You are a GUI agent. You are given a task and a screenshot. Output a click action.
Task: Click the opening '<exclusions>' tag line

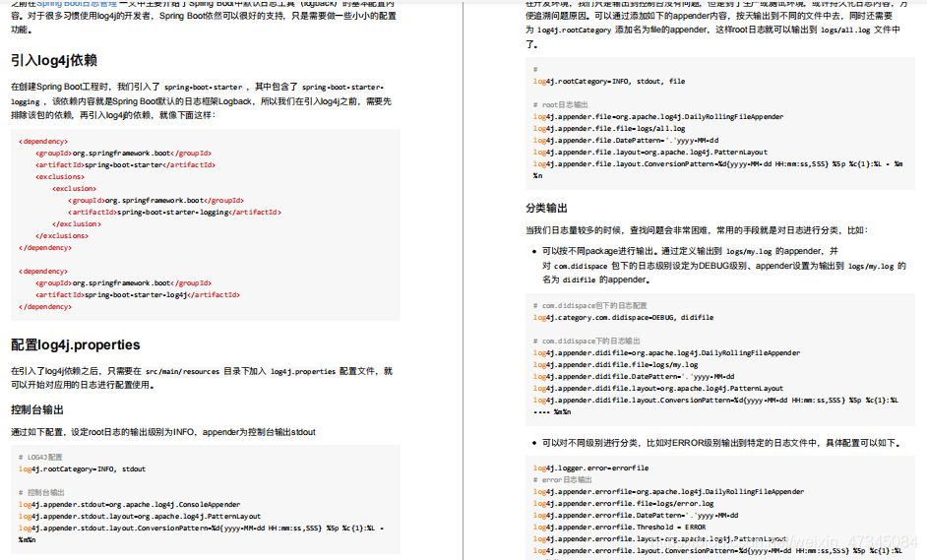(60, 177)
